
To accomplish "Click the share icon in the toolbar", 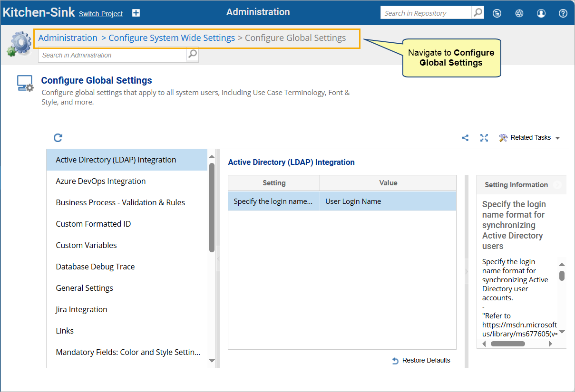I will pyautogui.click(x=465, y=138).
